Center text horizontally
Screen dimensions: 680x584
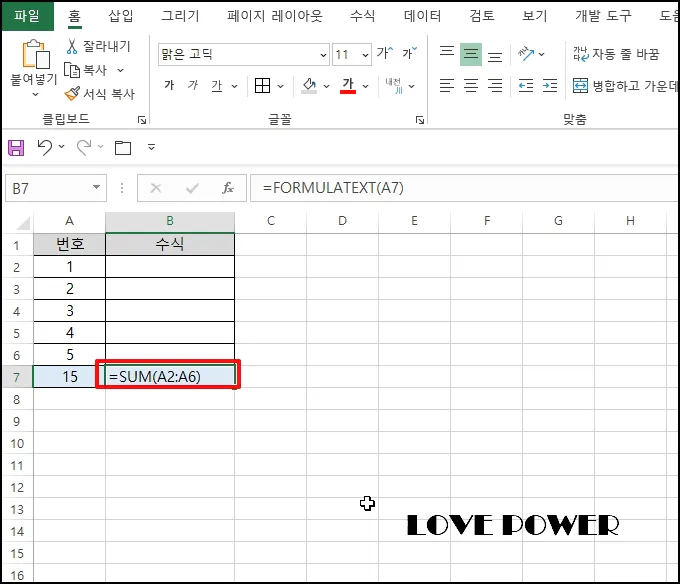pyautogui.click(x=471, y=85)
